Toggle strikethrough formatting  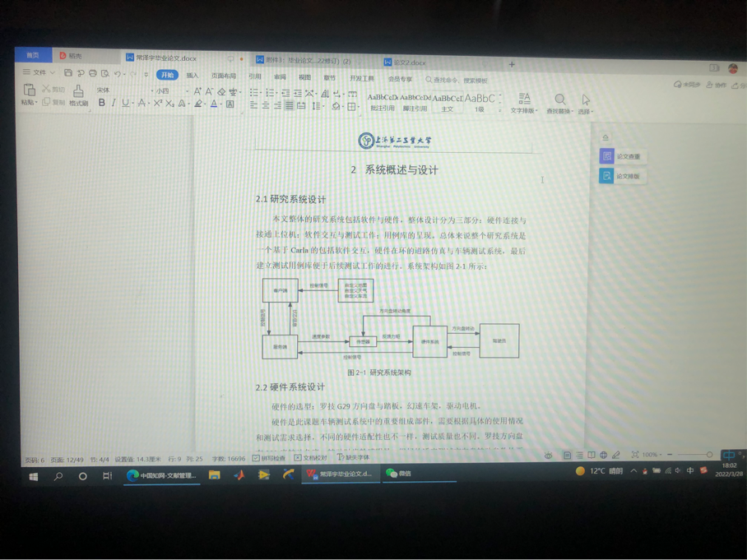coord(142,103)
